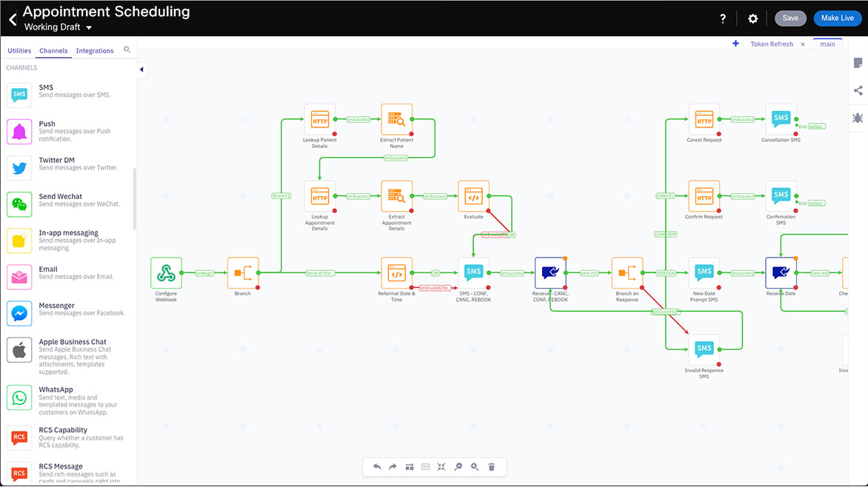Reset zoom with the 1:1 icon
The height and width of the screenshot is (487, 868).
click(425, 467)
